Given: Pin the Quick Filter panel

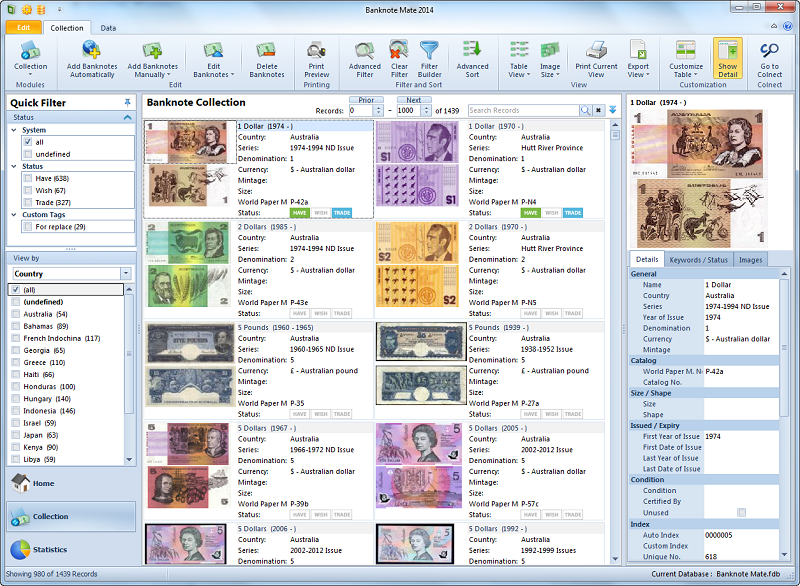Looking at the screenshot, I should [128, 103].
